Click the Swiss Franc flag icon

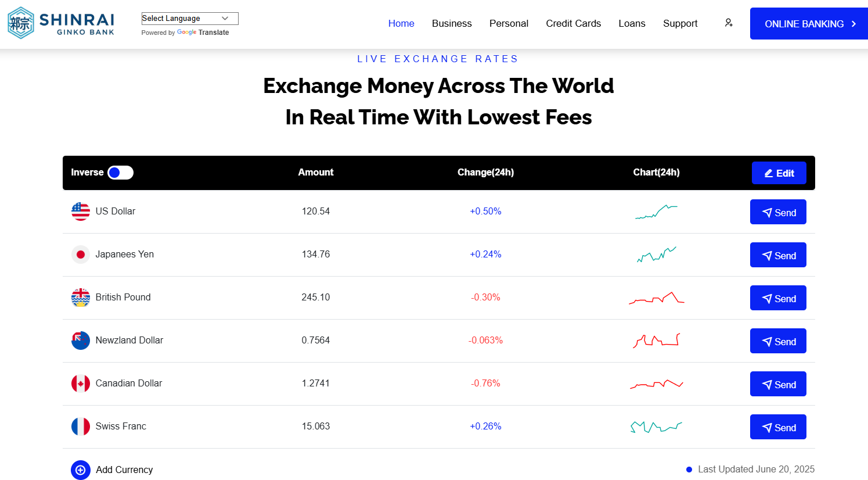[x=81, y=427]
